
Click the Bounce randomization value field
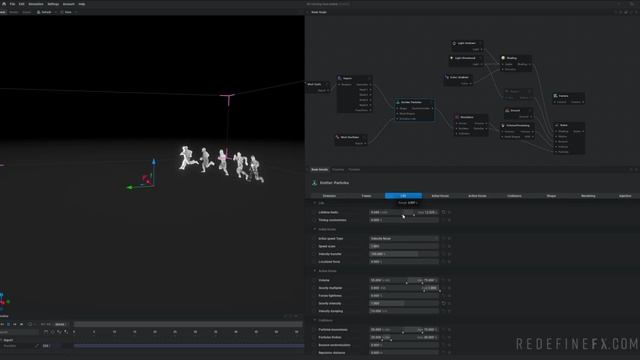[404, 345]
